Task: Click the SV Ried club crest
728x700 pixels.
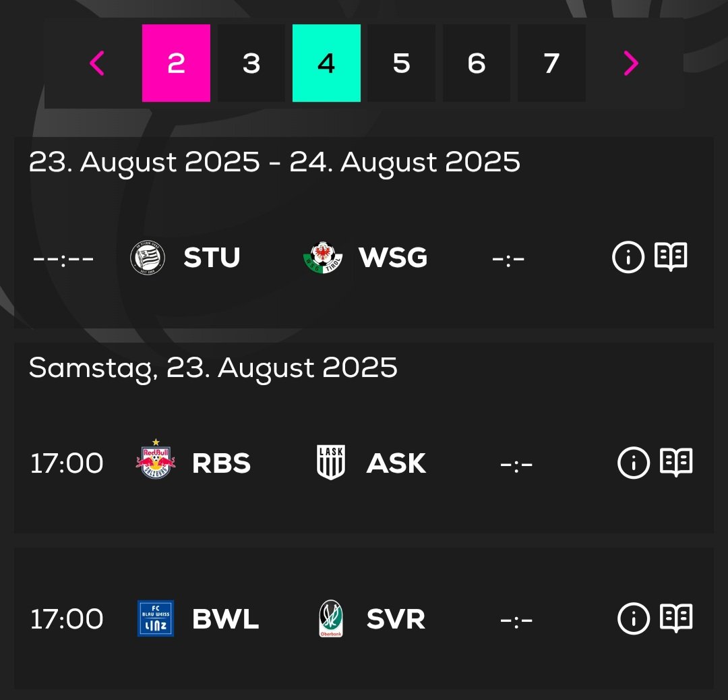Action: point(331,618)
